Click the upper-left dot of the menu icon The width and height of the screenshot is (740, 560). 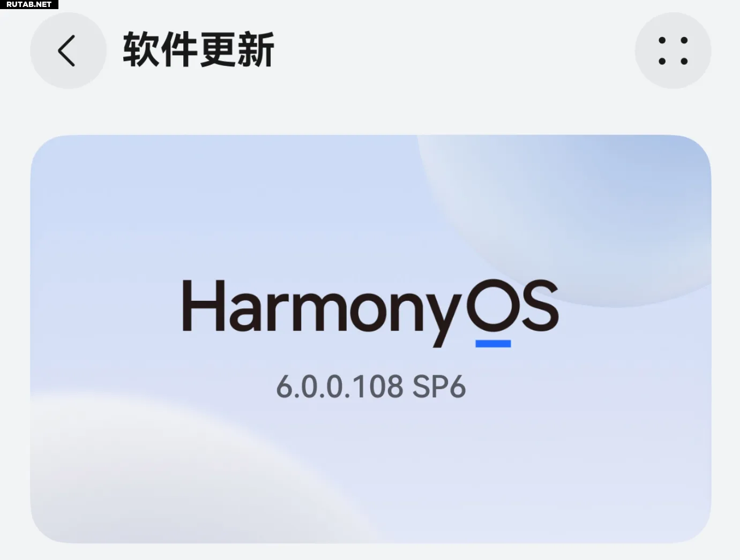pos(662,40)
